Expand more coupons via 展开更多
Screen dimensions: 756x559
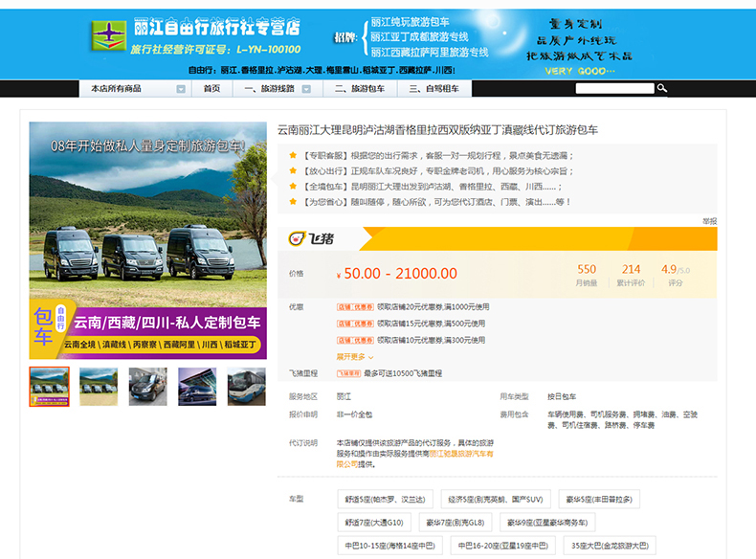point(354,356)
